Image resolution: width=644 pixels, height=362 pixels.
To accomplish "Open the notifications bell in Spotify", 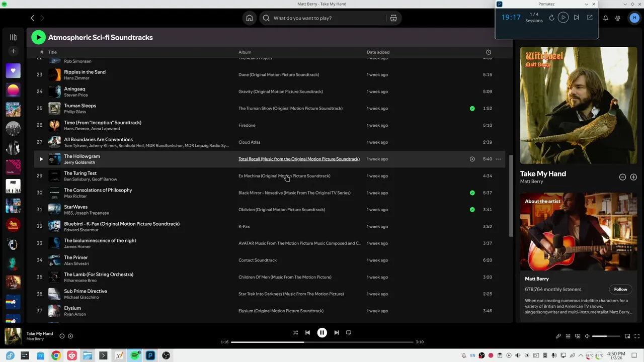I will tap(606, 18).
